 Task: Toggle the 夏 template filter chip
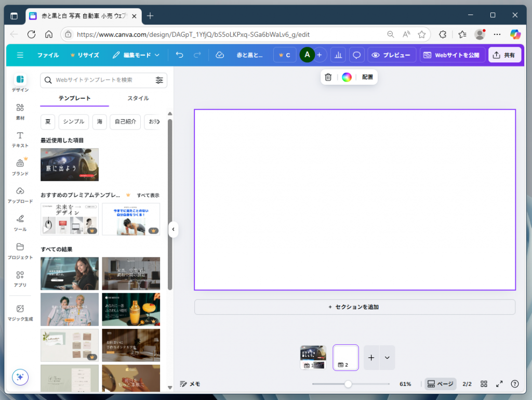click(48, 122)
